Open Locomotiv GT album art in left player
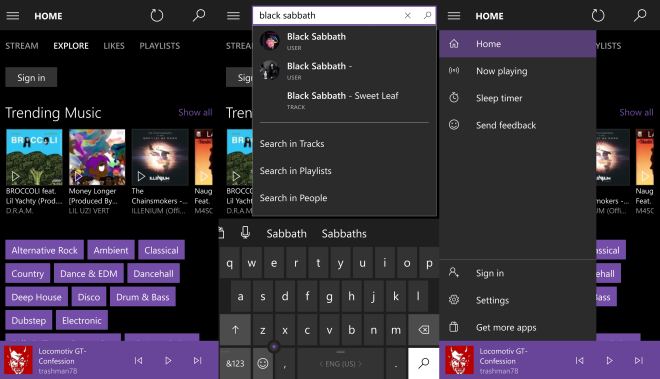Image resolution: width=660 pixels, height=379 pixels. click(x=18, y=360)
